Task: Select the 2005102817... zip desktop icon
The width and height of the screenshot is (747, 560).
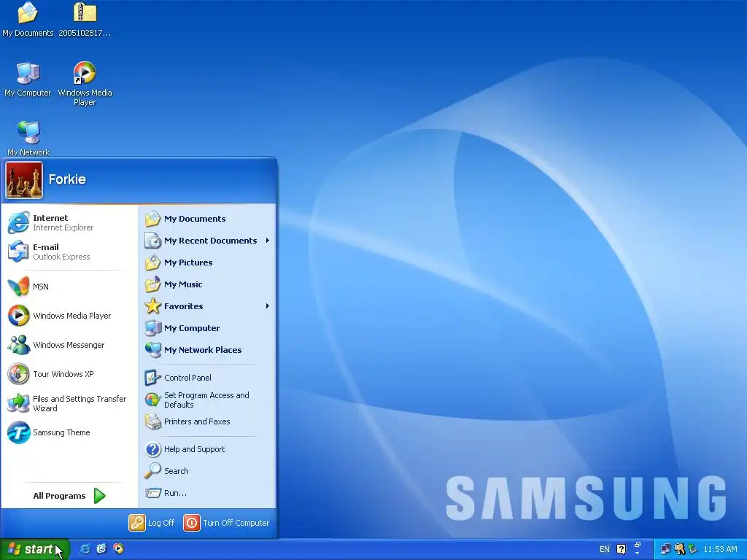Action: pos(85,20)
